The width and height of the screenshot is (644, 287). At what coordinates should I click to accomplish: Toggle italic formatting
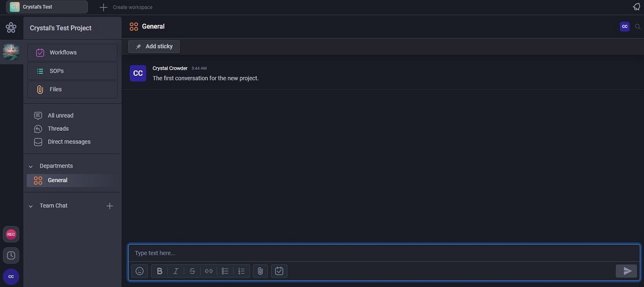175,271
